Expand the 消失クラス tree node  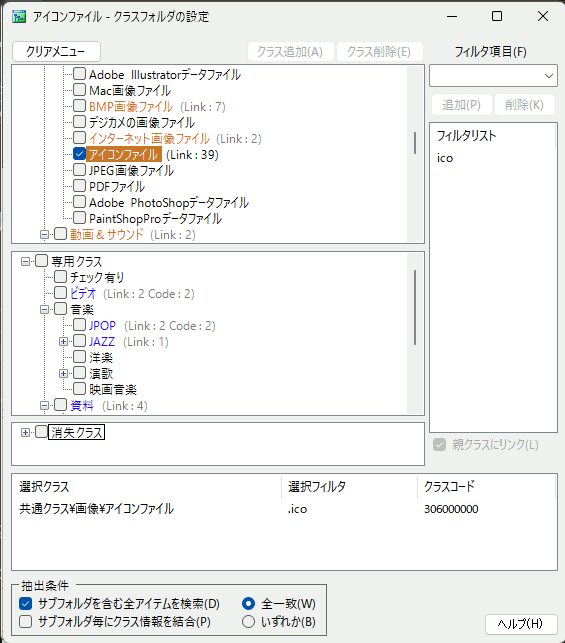pyautogui.click(x=25, y=432)
